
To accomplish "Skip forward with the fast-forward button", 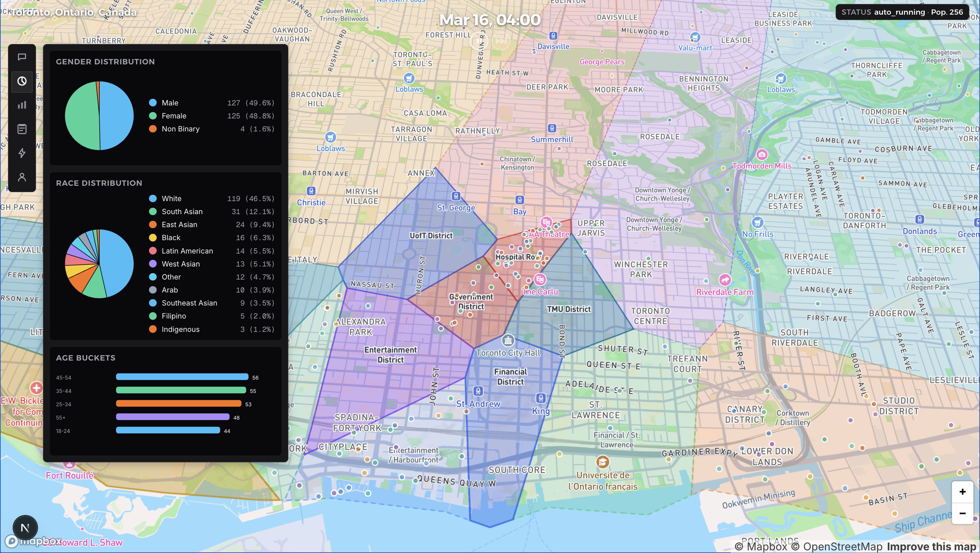I will coord(501,41).
